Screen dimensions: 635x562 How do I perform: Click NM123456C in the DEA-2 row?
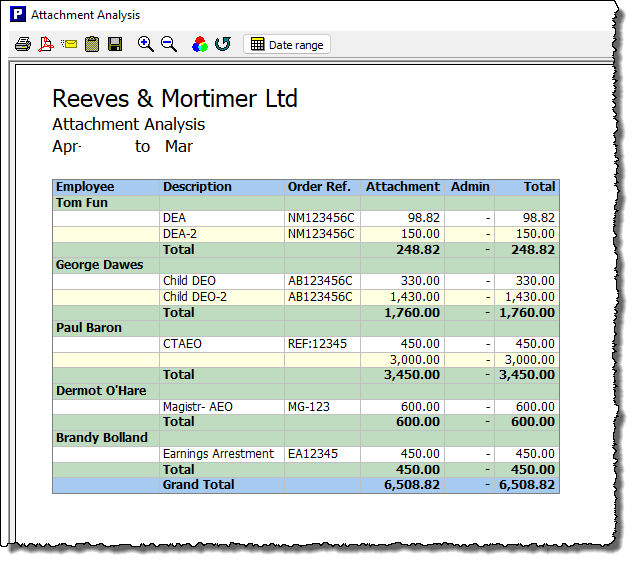(x=321, y=234)
